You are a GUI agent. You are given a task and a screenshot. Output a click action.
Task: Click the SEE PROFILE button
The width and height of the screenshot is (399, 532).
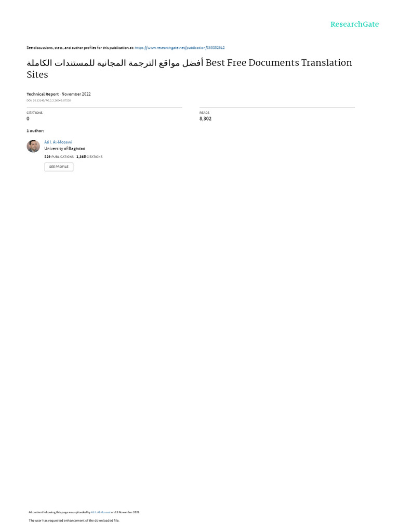tap(59, 167)
